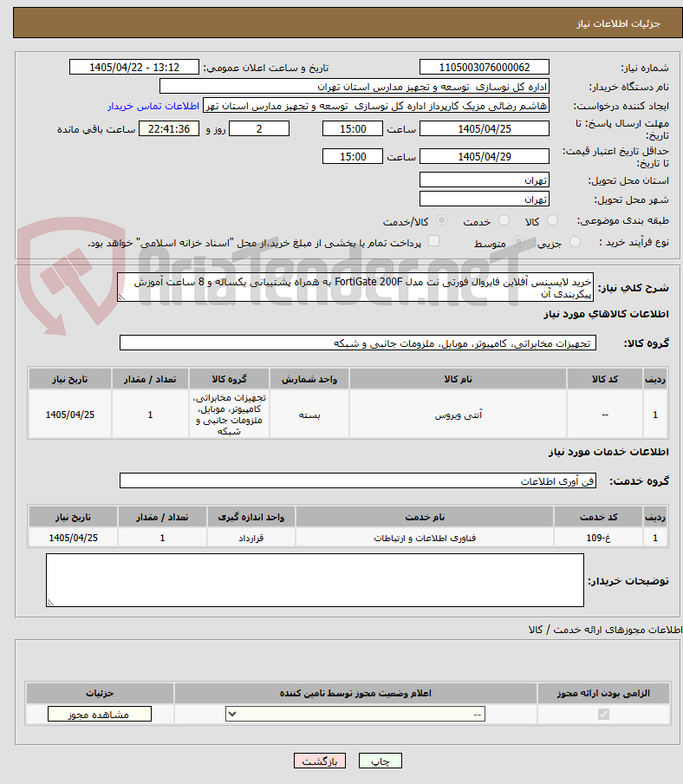
Task: Click the نام کالا column header
Action: [x=459, y=379]
